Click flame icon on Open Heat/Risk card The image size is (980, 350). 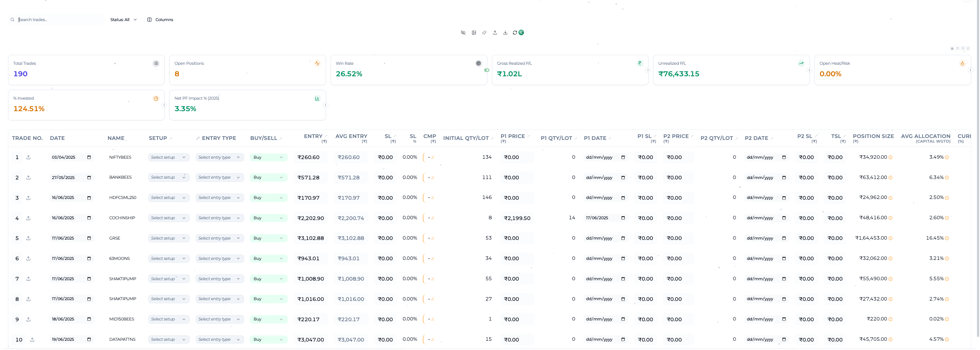[x=962, y=64]
